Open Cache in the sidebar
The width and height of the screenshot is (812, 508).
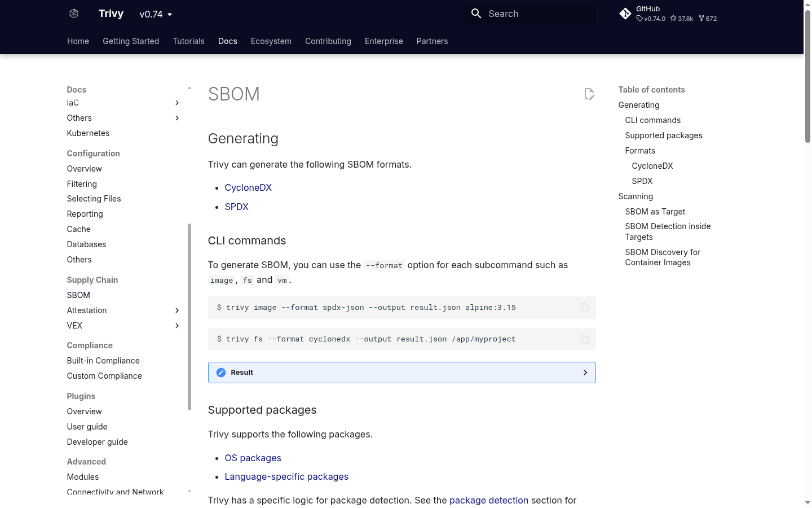point(79,229)
